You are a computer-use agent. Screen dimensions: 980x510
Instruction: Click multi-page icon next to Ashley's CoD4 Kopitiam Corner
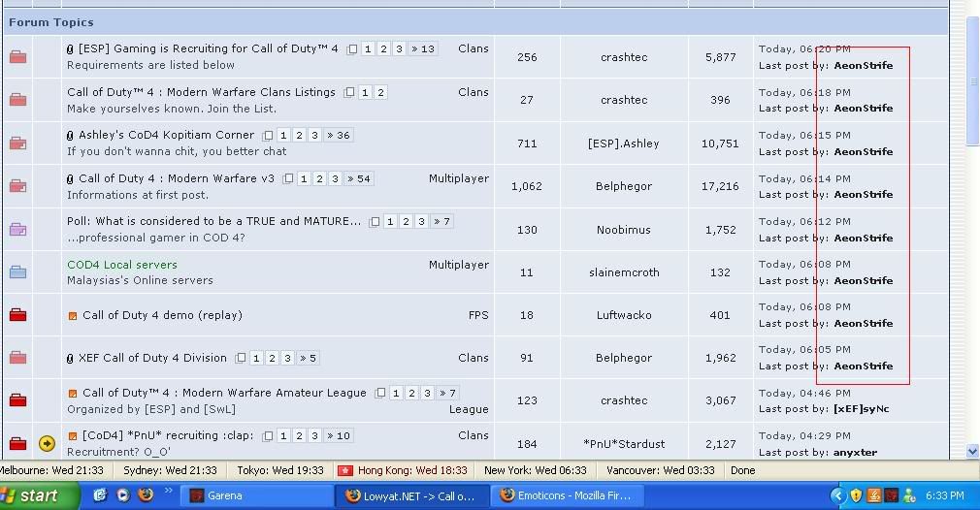(x=268, y=136)
